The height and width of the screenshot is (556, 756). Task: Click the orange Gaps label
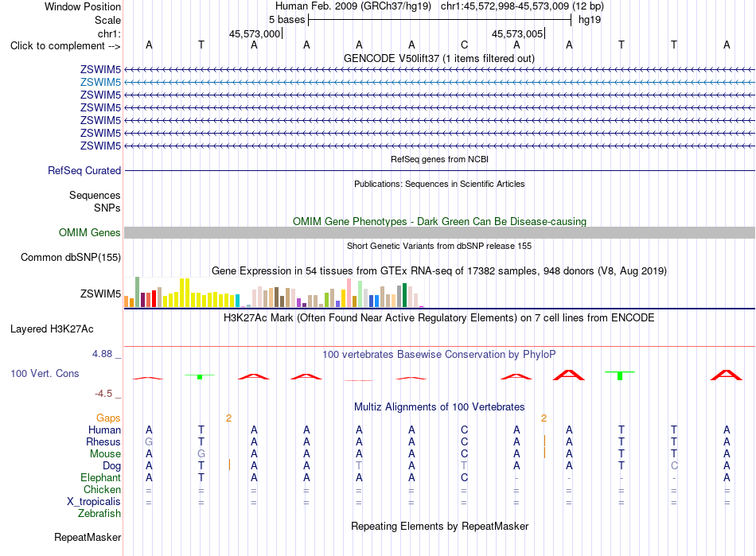(x=108, y=418)
